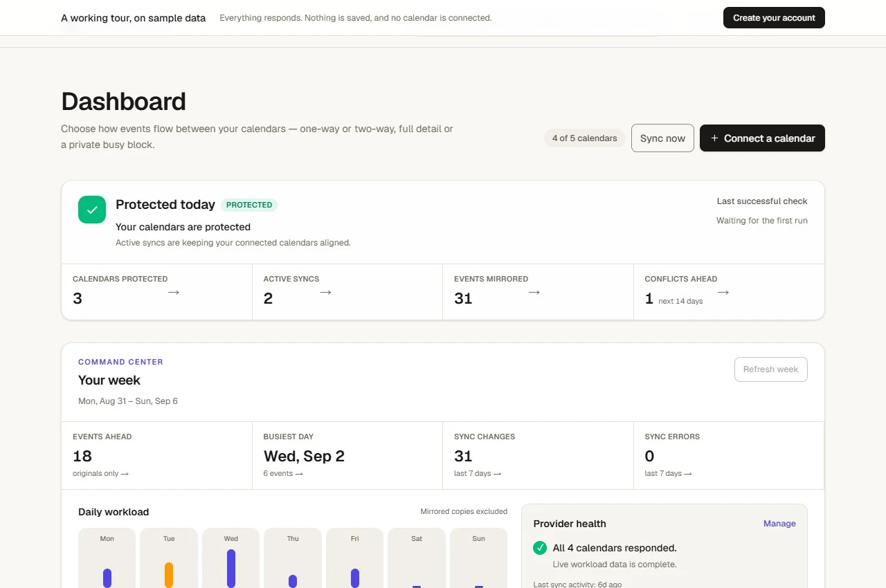The image size is (886, 588).
Task: Connect a calendar with the black button
Action: [x=762, y=138]
